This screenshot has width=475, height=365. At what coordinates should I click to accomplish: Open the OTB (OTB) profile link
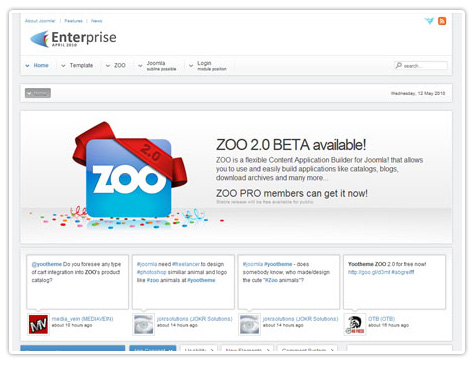381,319
